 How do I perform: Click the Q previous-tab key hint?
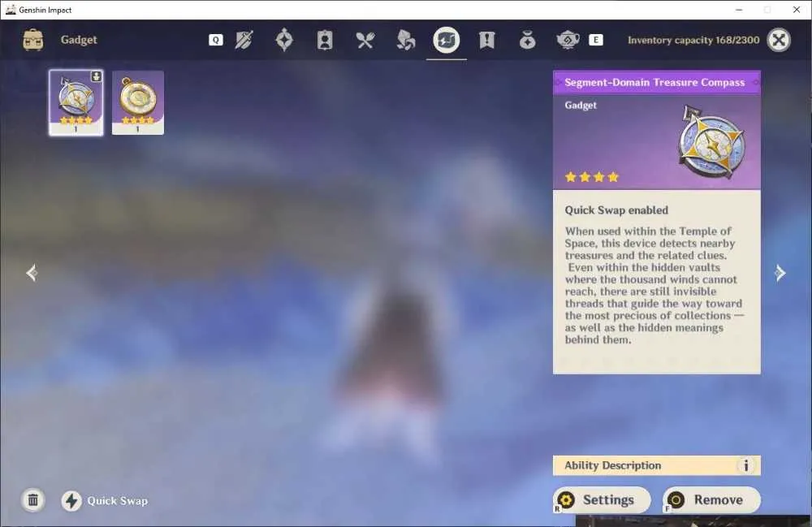click(x=216, y=40)
